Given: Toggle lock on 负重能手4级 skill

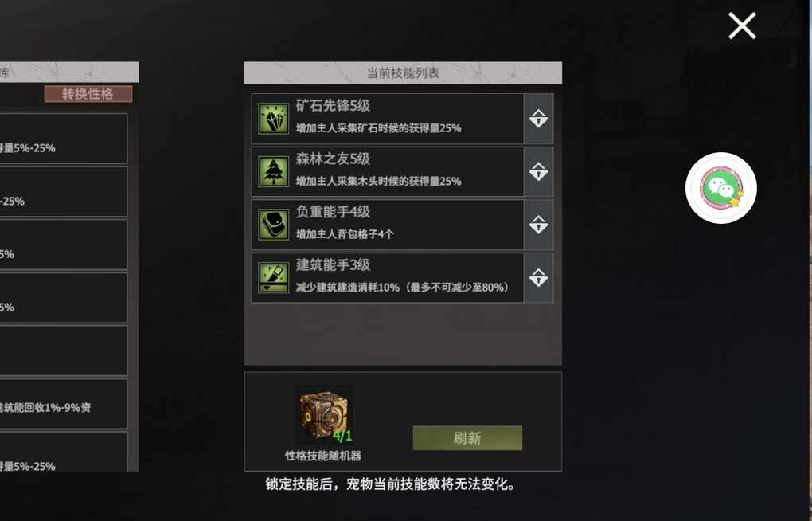Looking at the screenshot, I should [x=539, y=225].
